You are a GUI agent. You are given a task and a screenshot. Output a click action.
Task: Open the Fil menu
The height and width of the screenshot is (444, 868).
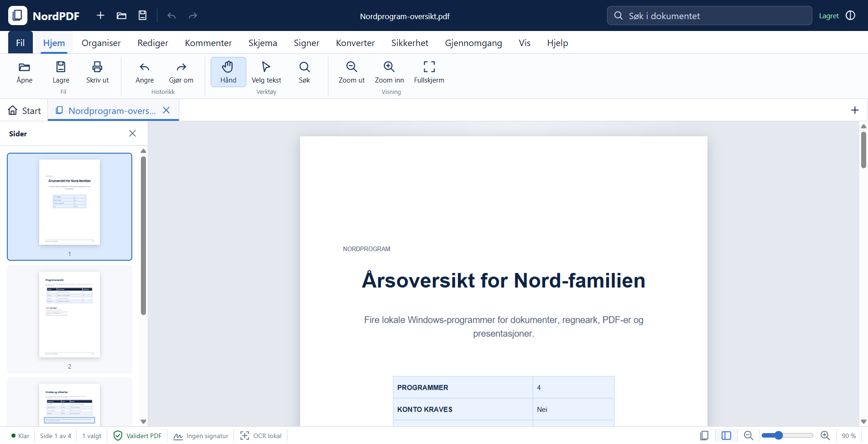click(x=21, y=42)
